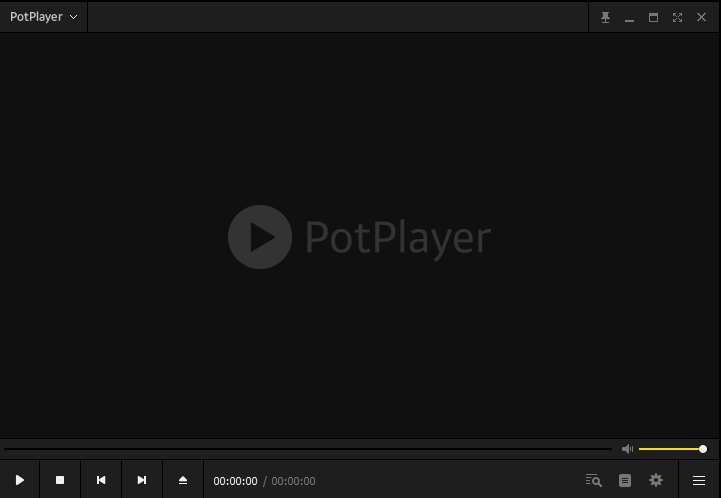
Task: Toggle the playlist panel hamburger icon
Action: tap(699, 481)
